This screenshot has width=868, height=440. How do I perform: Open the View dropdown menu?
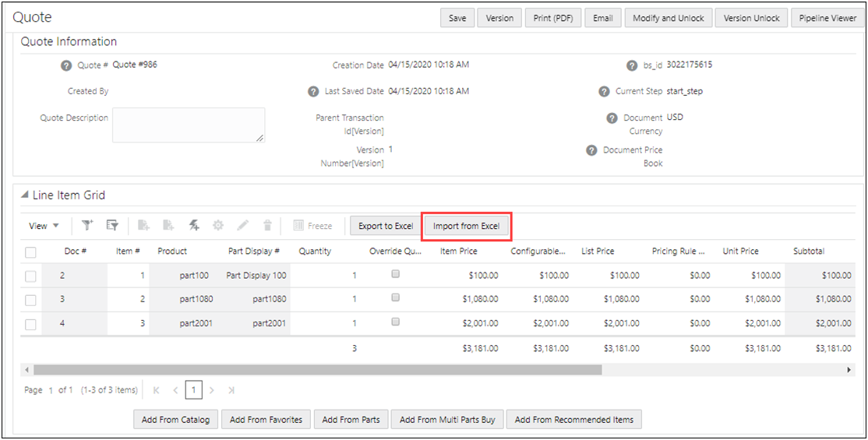click(x=44, y=226)
